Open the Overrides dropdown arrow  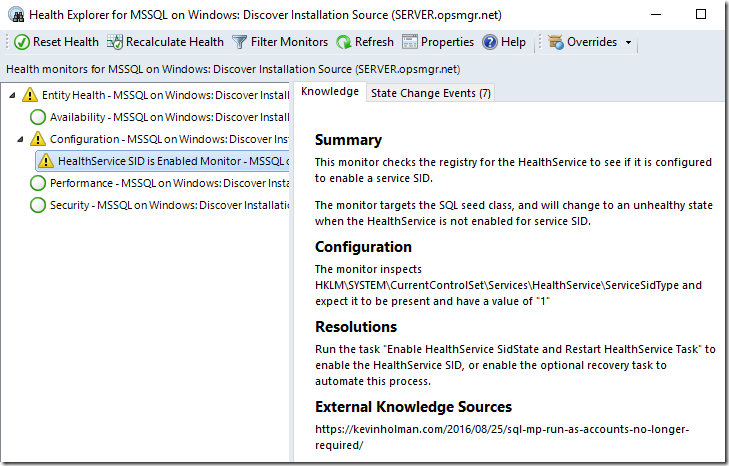[x=629, y=42]
